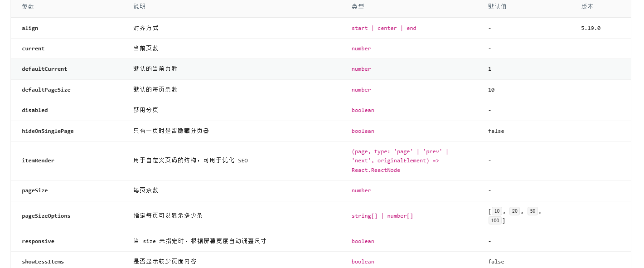
Task: Click the 5.19.0 version for align
Action: pyautogui.click(x=591, y=28)
